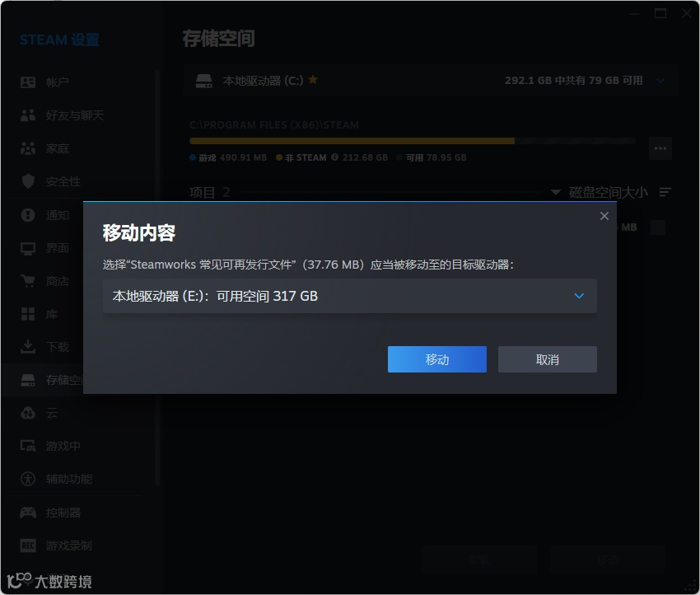This screenshot has width=700, height=595.
Task: Open 安全性 shield icon in sidebar
Action: pyautogui.click(x=28, y=181)
